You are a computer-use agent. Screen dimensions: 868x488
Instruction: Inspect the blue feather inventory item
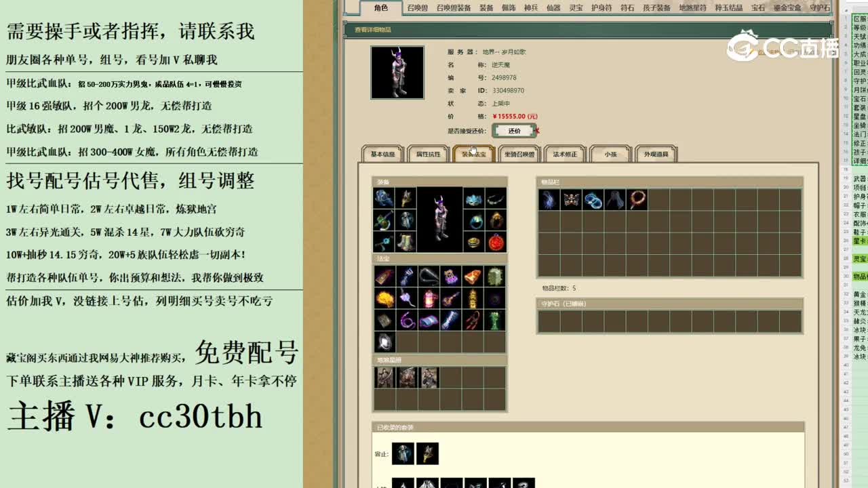click(549, 199)
